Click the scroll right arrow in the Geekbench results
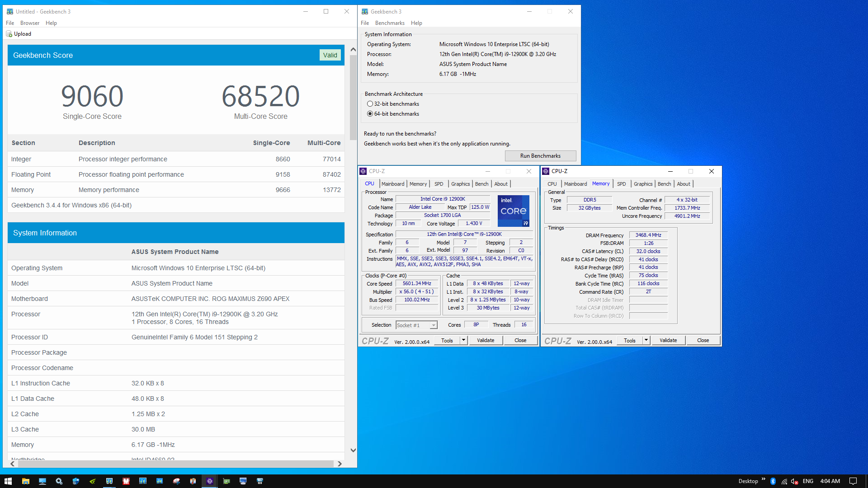868x488 pixels. coord(340,464)
